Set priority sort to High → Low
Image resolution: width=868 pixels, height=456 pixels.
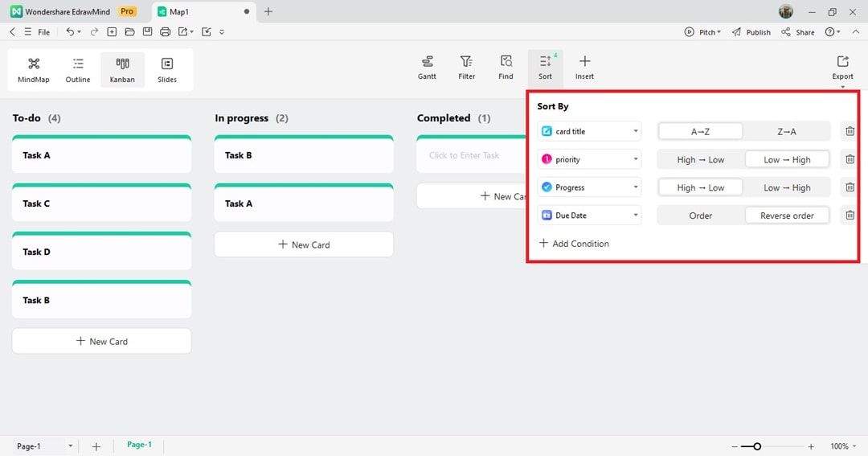coord(700,159)
